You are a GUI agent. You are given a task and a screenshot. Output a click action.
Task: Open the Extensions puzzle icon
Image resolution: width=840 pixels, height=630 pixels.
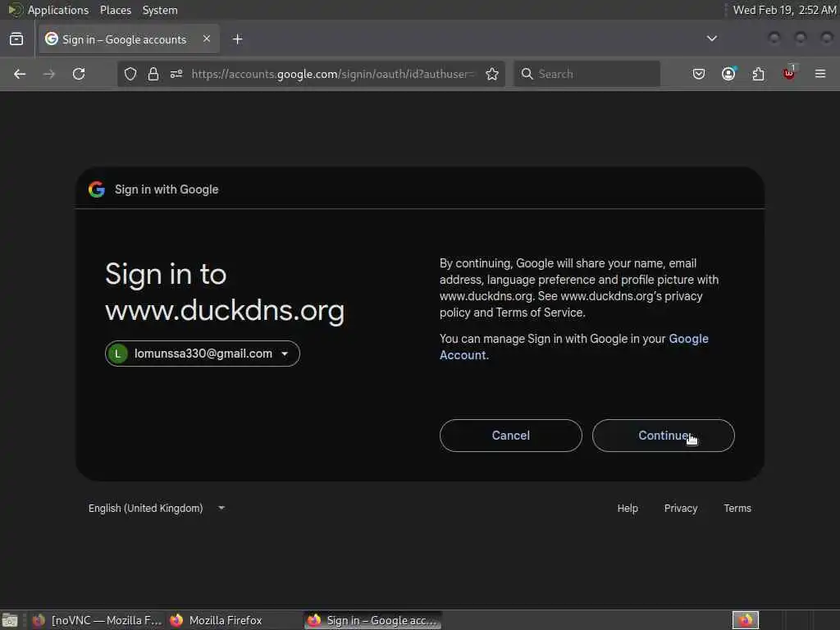click(759, 74)
